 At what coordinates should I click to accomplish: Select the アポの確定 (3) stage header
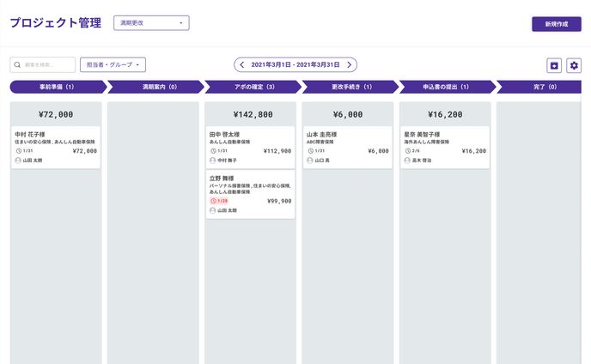coord(253,87)
